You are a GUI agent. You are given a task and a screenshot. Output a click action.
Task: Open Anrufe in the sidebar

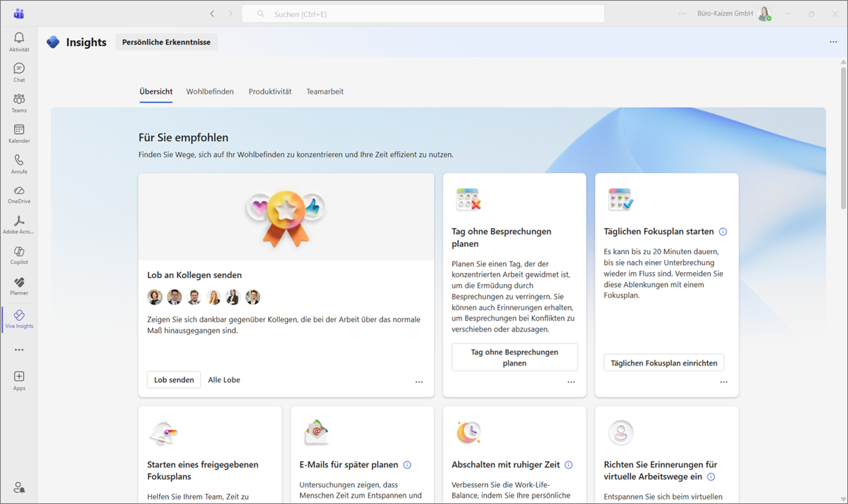19,164
